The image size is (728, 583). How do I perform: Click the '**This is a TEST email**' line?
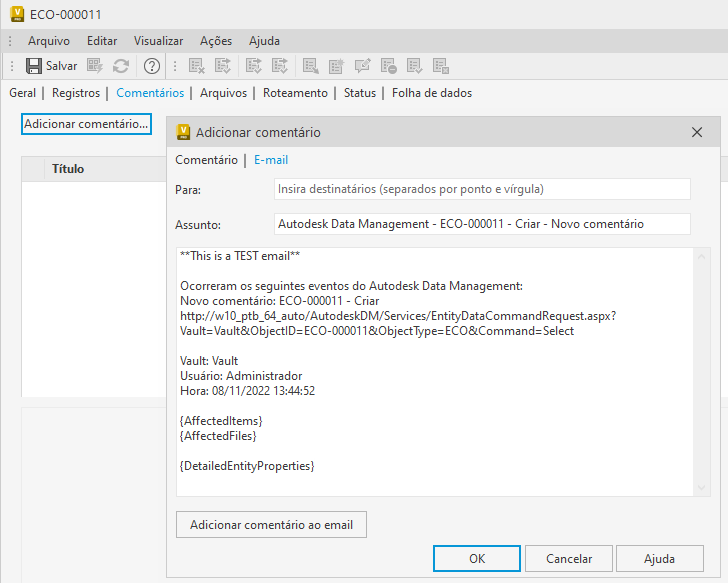(240, 256)
